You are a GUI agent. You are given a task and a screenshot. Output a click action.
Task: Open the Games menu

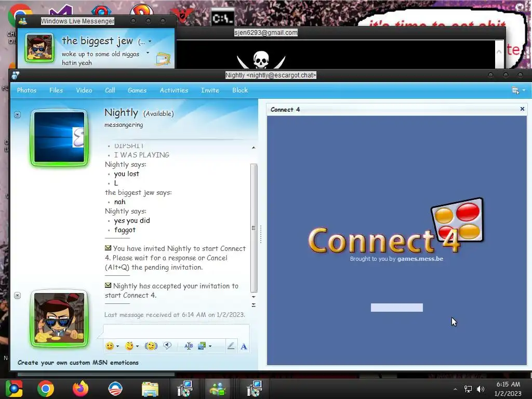[137, 90]
